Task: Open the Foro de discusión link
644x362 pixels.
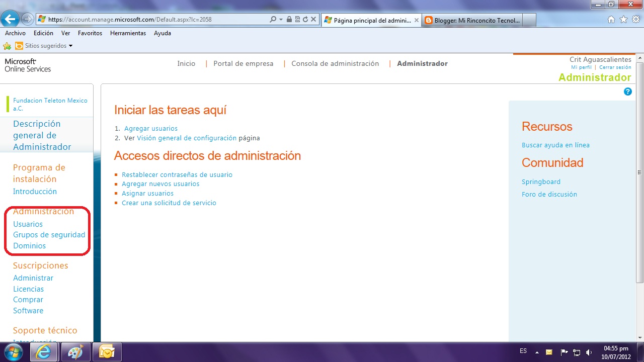Action: pyautogui.click(x=549, y=195)
